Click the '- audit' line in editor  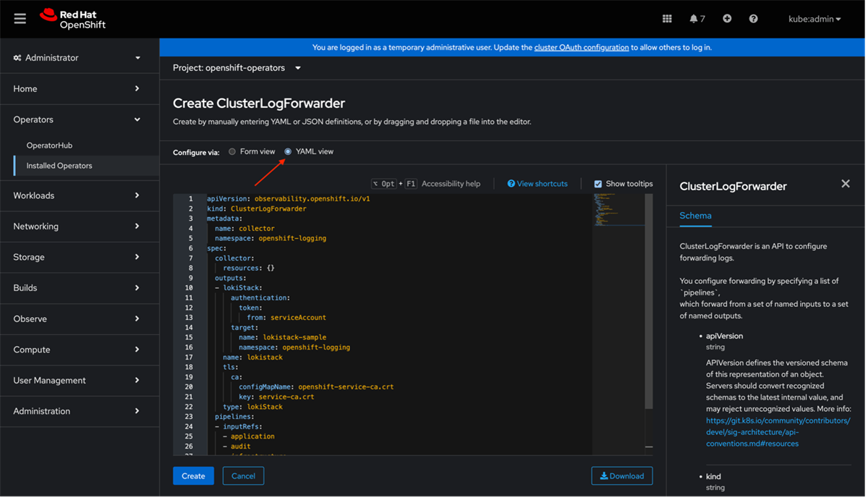pos(237,447)
